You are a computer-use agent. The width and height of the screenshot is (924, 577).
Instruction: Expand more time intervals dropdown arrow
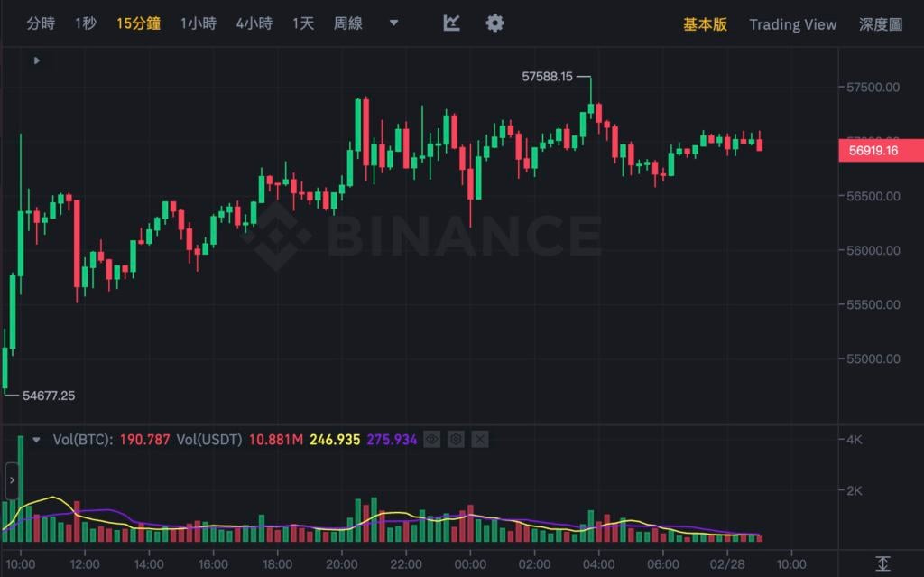click(393, 23)
